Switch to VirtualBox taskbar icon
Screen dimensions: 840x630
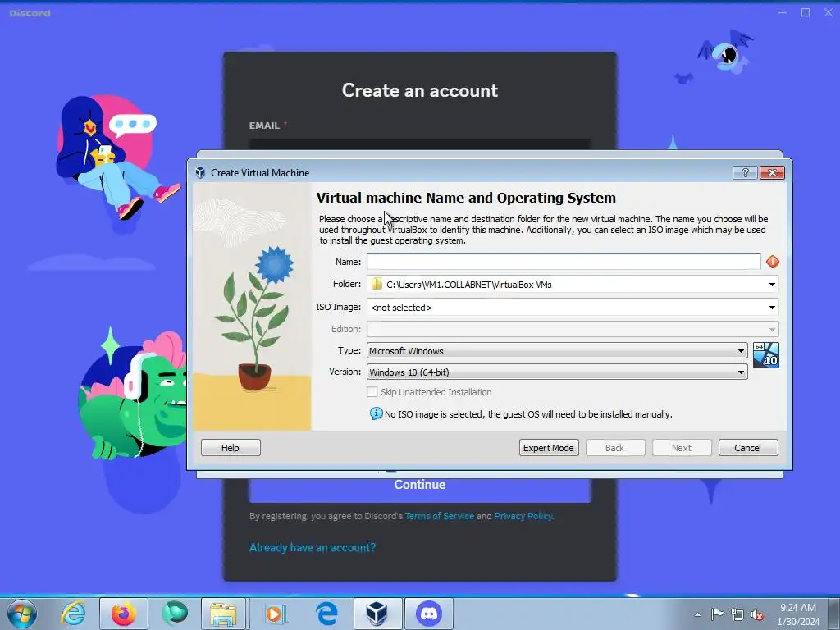click(x=377, y=614)
